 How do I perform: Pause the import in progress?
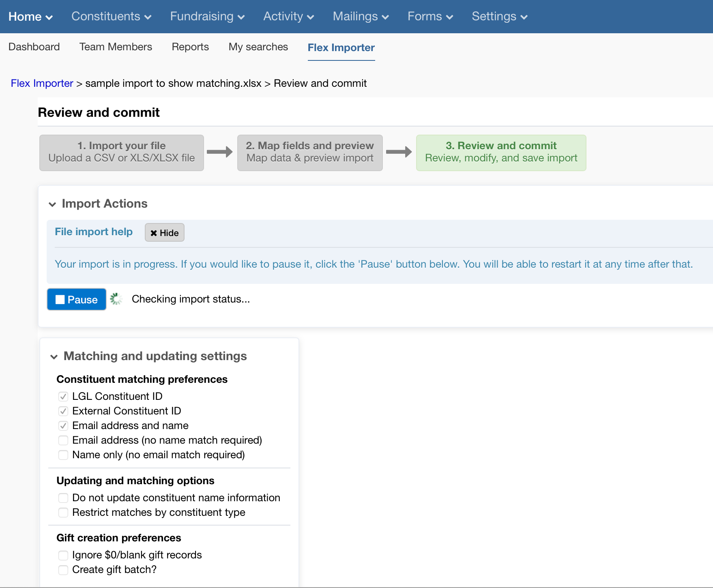[77, 299]
